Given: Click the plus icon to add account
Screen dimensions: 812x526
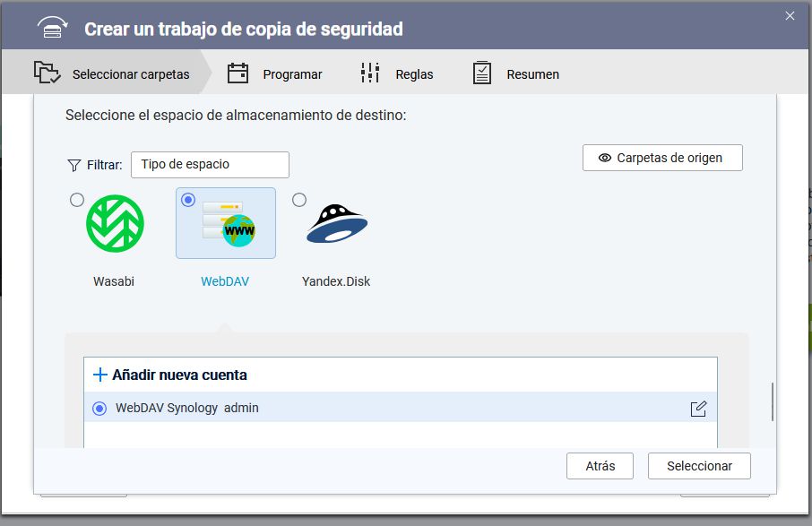Looking at the screenshot, I should [100, 375].
